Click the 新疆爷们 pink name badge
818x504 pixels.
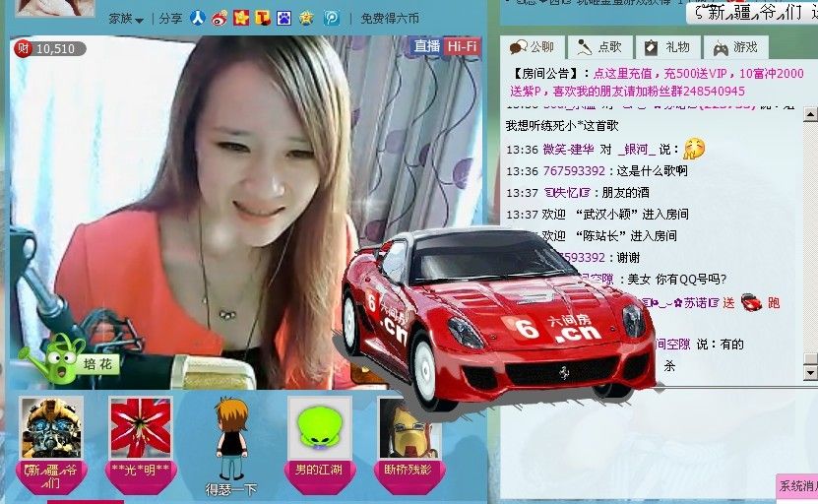[51, 476]
